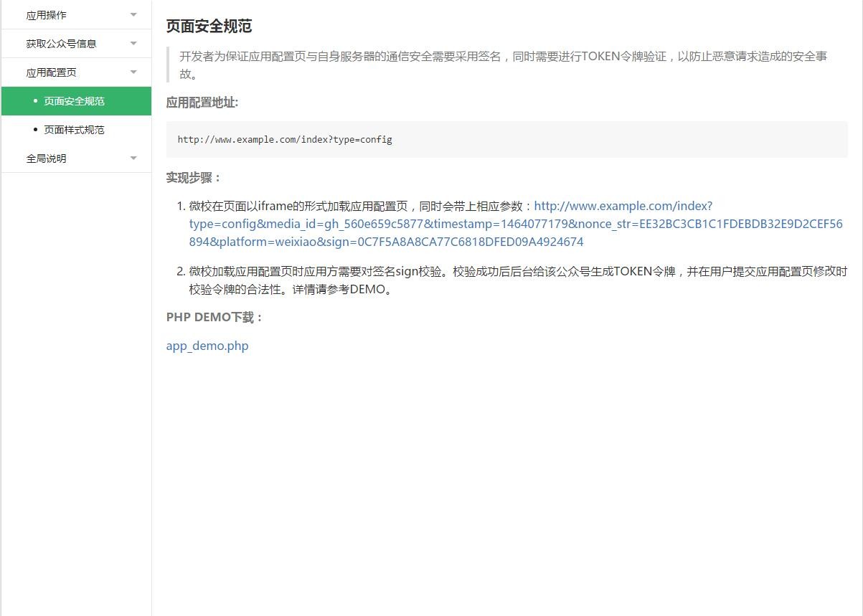
Task: Expand the 应用操作 arrow
Action: 133,14
